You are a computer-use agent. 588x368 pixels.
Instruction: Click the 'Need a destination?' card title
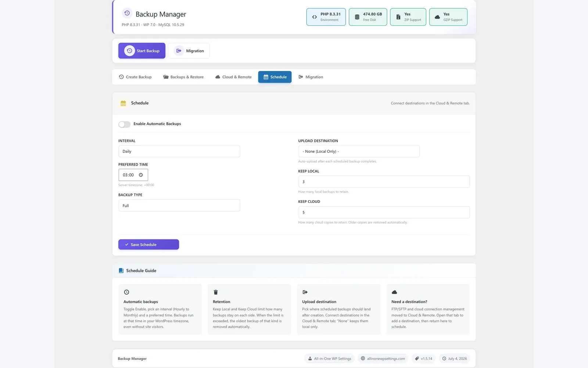(x=409, y=302)
